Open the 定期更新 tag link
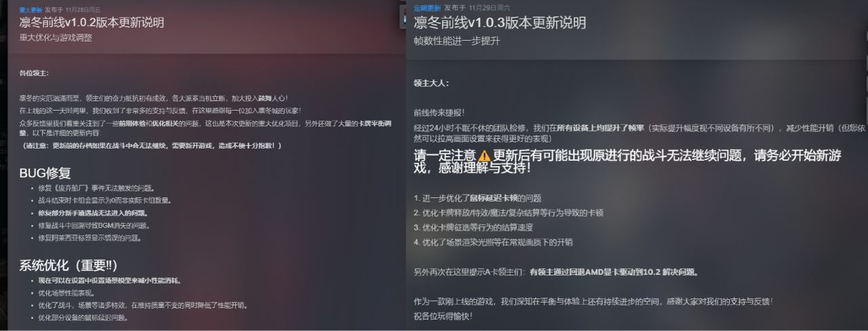The image size is (868, 331). (427, 7)
